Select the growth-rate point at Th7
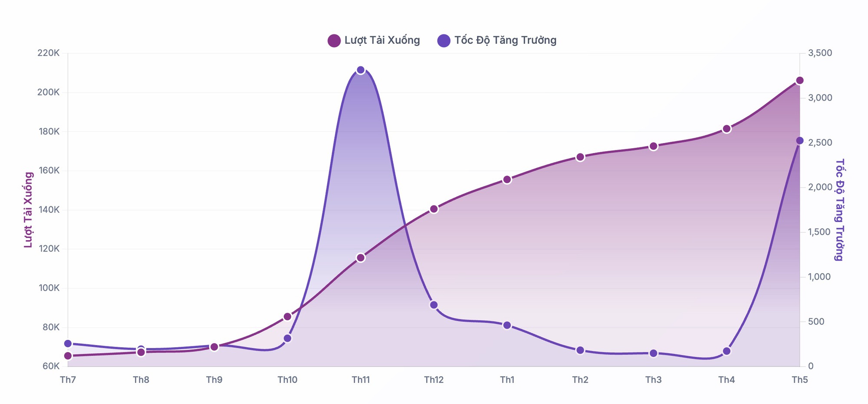Image resolution: width=868 pixels, height=404 pixels. (x=68, y=344)
